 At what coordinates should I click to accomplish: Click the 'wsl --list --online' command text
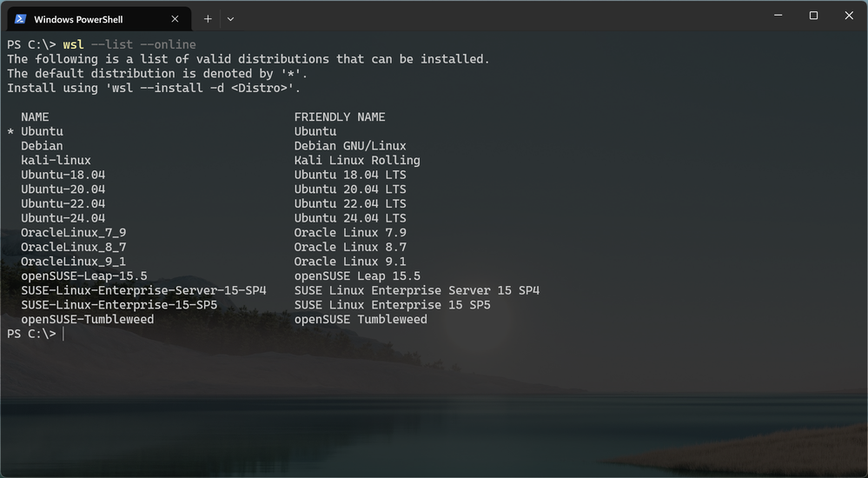pyautogui.click(x=129, y=44)
